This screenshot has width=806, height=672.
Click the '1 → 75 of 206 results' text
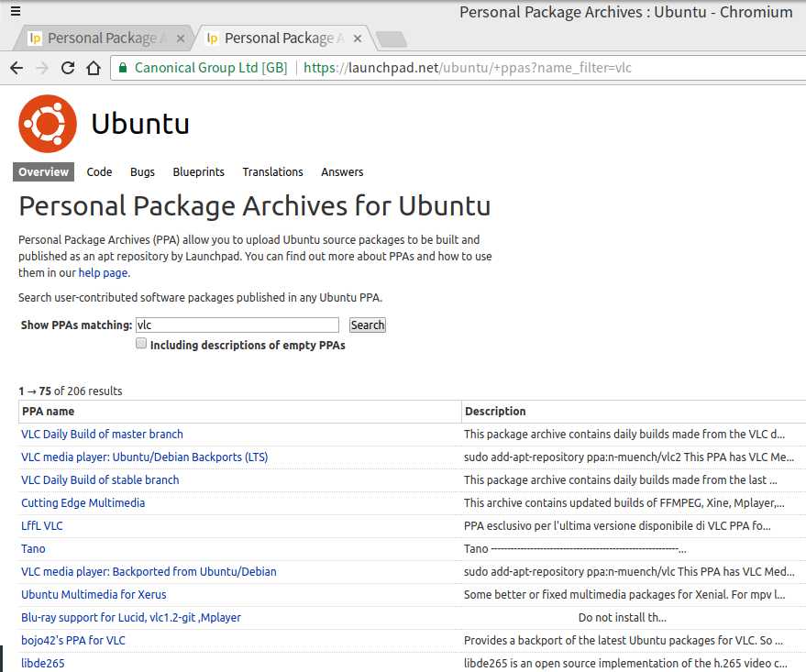71,391
